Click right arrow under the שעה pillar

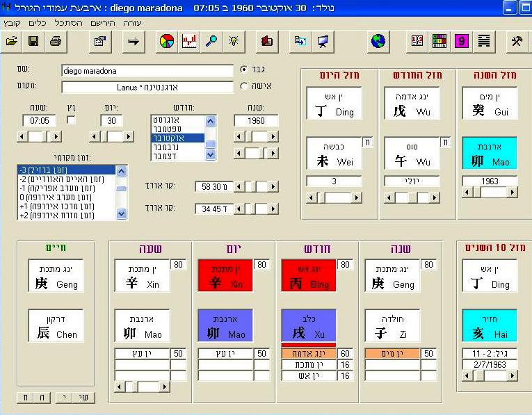165,386
